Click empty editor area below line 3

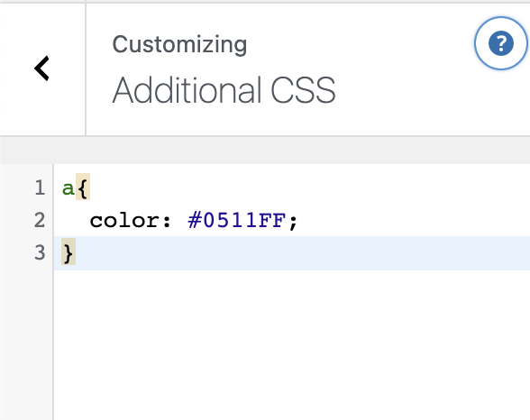click(x=290, y=344)
